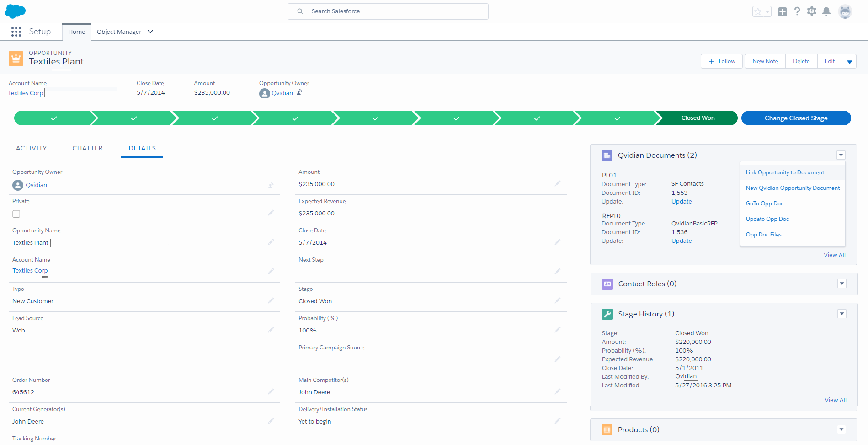
Task: Select the Closed Won path stage
Action: pos(698,118)
